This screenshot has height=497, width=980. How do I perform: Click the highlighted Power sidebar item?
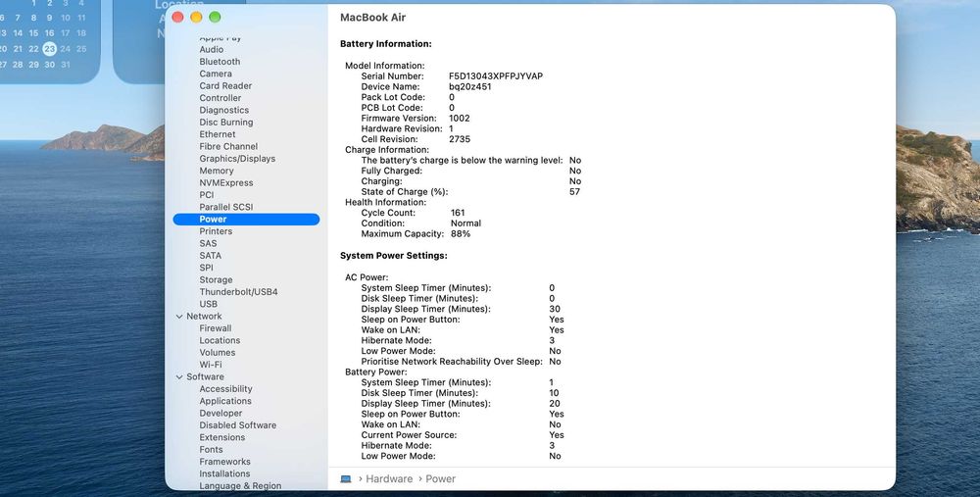coord(246,220)
